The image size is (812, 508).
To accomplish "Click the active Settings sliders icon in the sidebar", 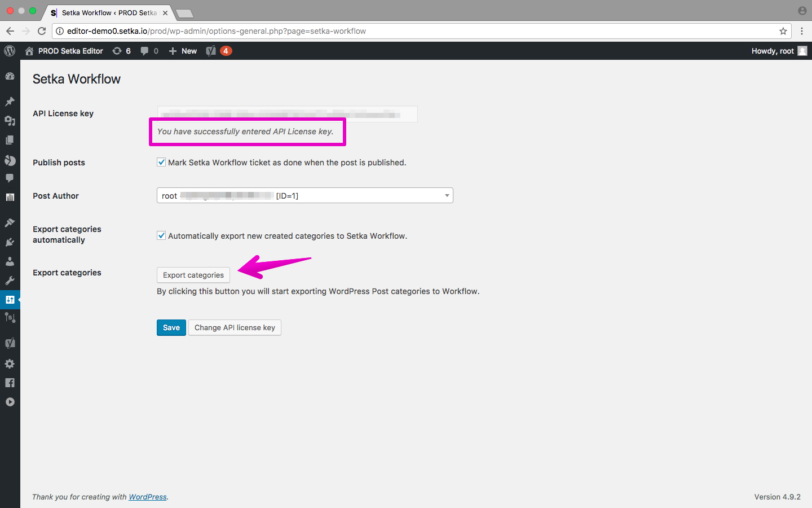I will point(10,300).
